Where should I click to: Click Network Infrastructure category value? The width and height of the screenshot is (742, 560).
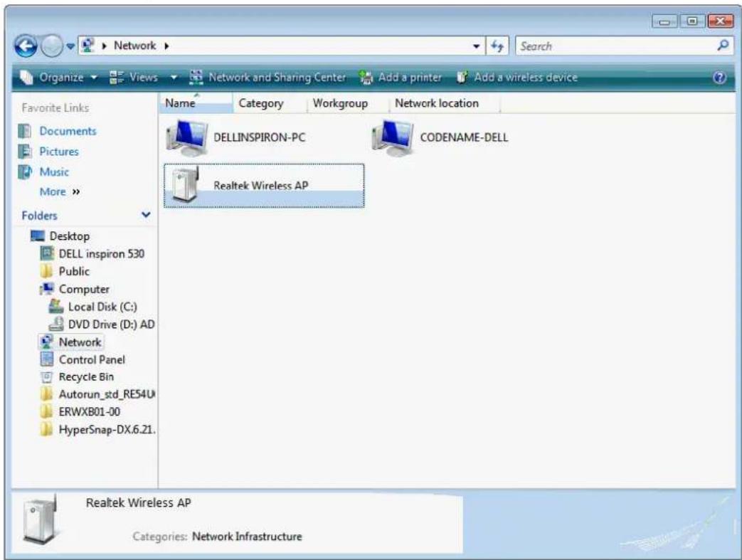(x=247, y=537)
